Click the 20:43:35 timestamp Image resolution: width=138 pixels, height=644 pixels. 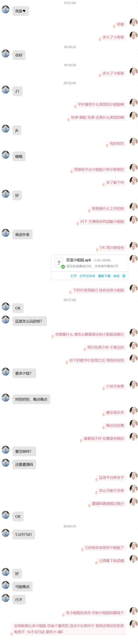pos(69,526)
